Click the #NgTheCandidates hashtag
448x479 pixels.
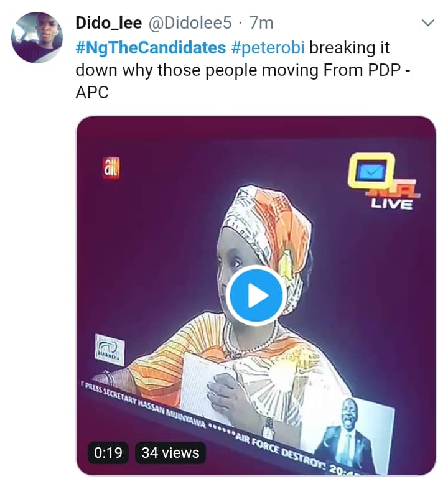coord(150,47)
